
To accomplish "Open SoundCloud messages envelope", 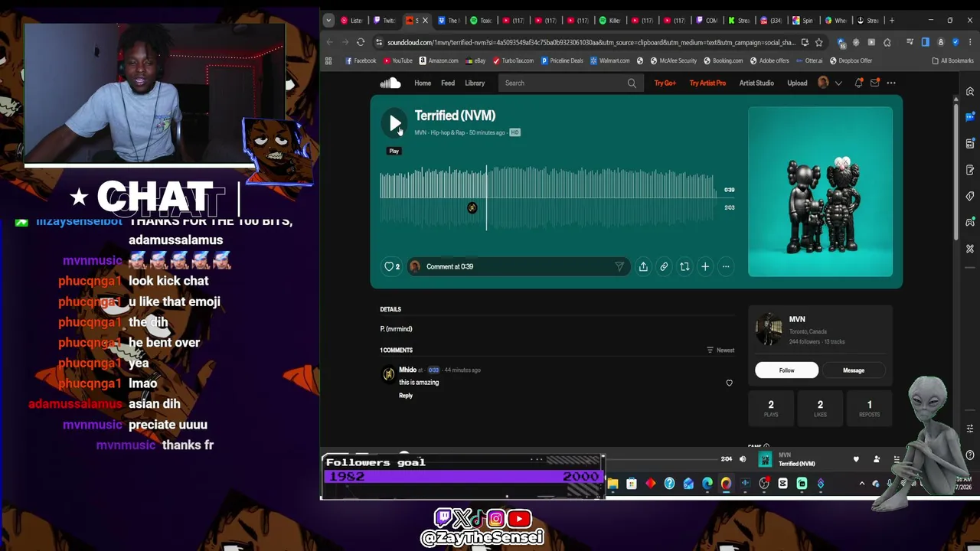I will pyautogui.click(x=875, y=83).
